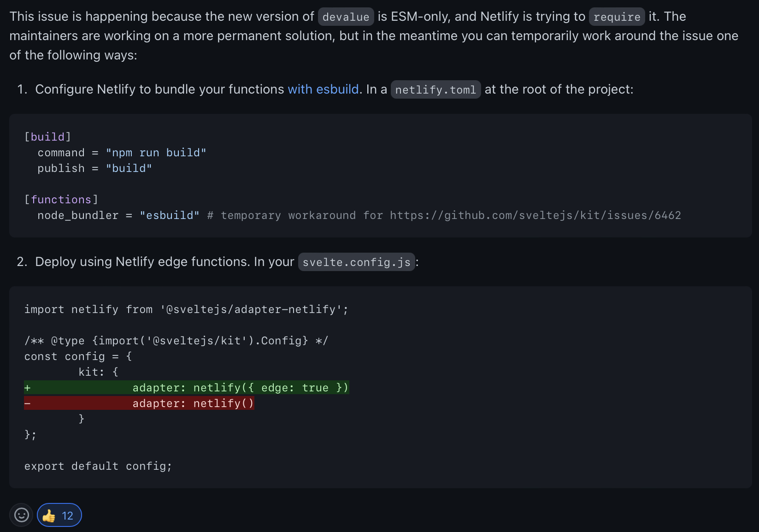Image resolution: width=759 pixels, height=532 pixels.
Task: Click the 'export default config;' line
Action: (98, 466)
